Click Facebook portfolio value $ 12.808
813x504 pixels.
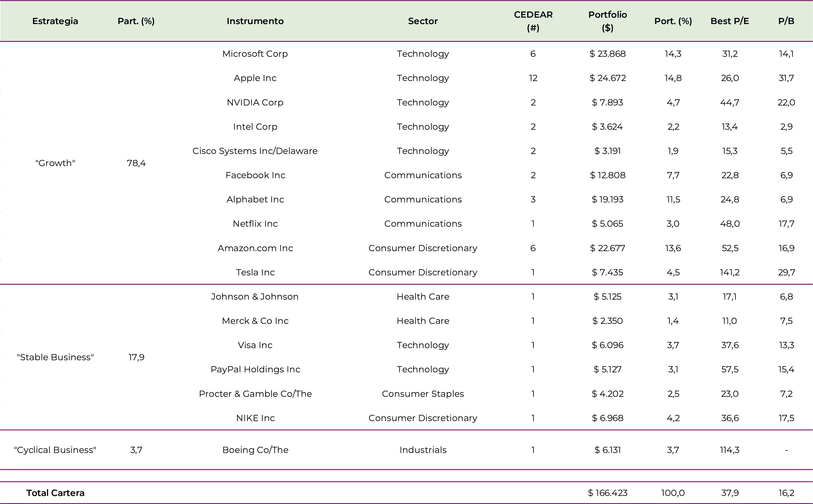pyautogui.click(x=607, y=175)
